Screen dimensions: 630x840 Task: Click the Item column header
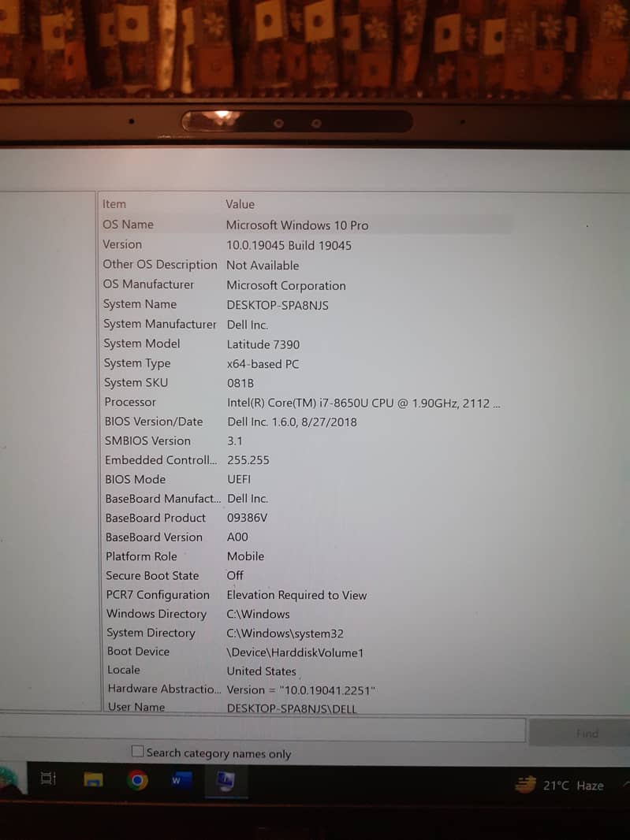point(114,204)
